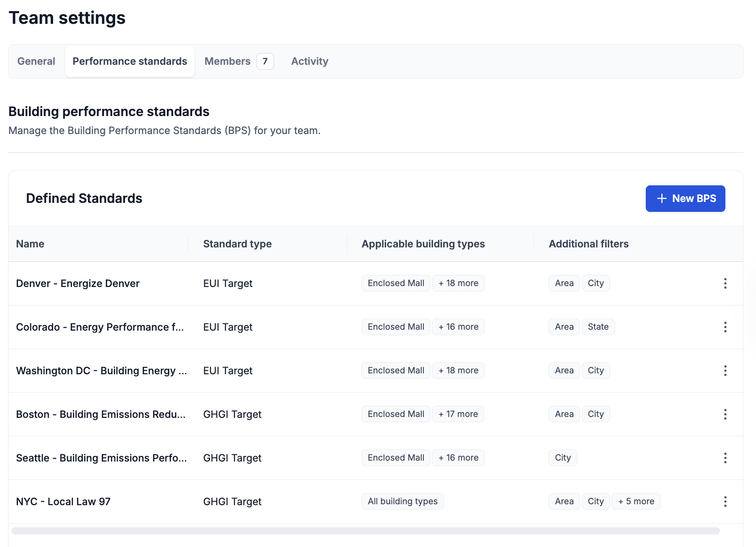Open actions menu for Boston standard

point(725,414)
